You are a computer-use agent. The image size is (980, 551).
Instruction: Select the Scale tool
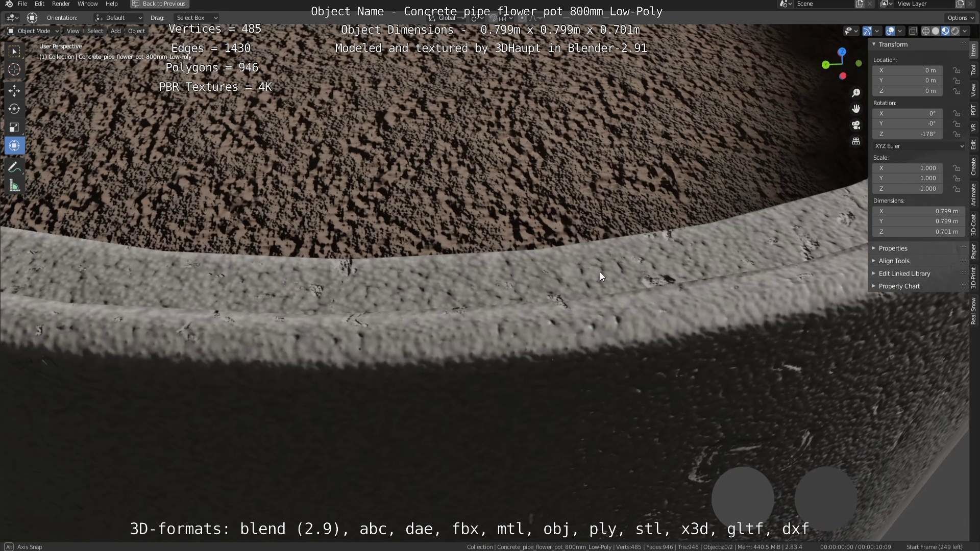point(14,127)
